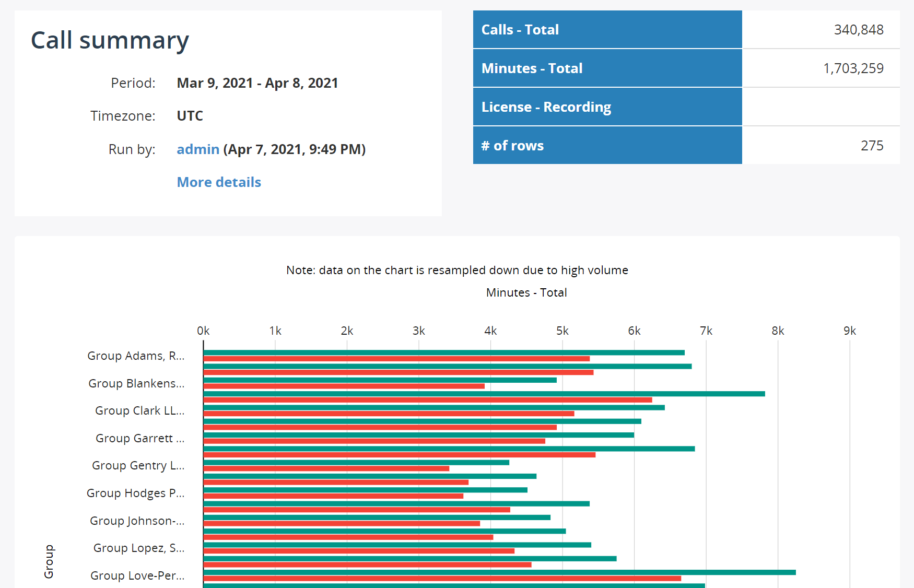The width and height of the screenshot is (914, 588).
Task: Click the 'Minutes - Total' header cell
Action: 607,68
